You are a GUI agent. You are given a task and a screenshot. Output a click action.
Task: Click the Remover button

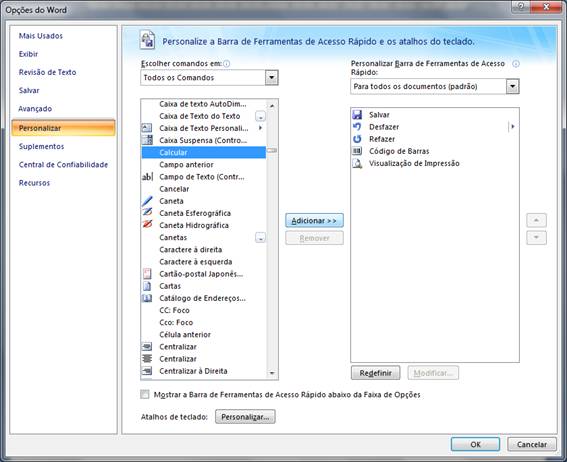pyautogui.click(x=314, y=238)
